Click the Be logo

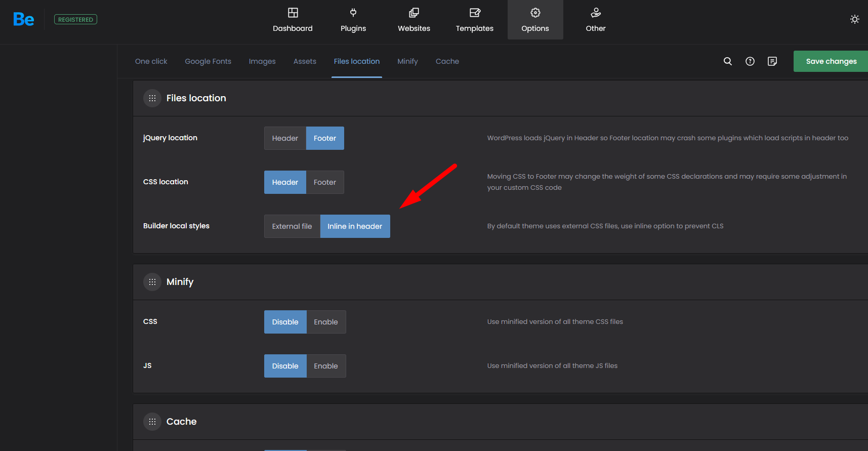coord(23,19)
